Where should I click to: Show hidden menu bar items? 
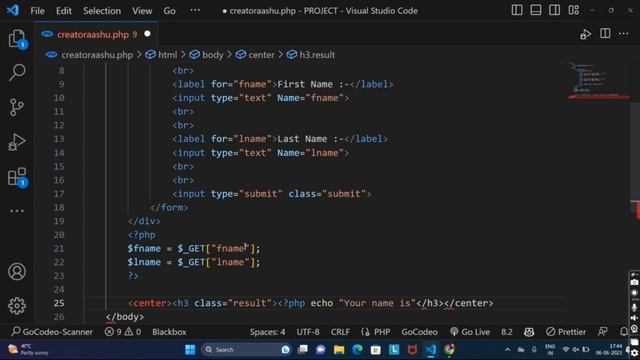tap(195, 10)
